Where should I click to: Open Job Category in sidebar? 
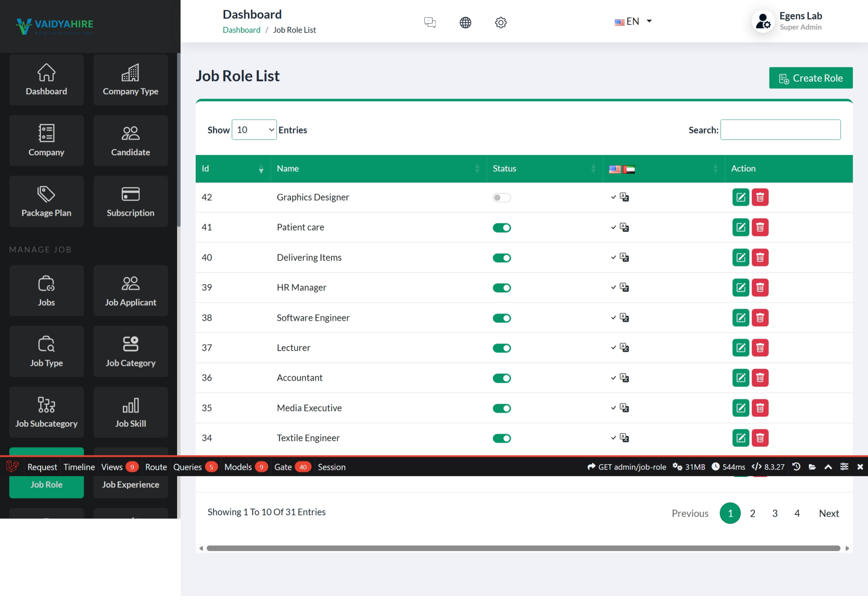click(131, 351)
